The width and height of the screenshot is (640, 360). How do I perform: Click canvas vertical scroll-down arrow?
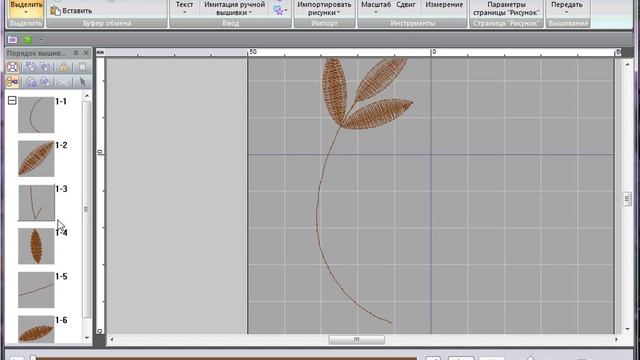point(627,329)
